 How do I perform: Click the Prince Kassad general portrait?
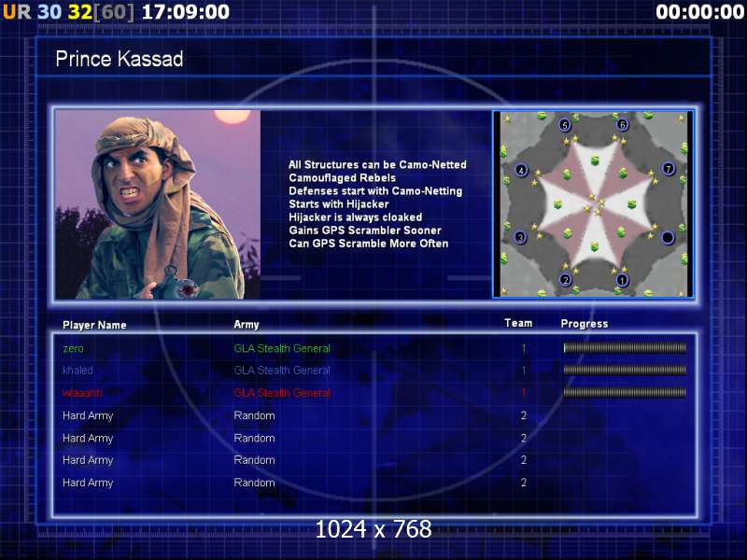(x=158, y=204)
